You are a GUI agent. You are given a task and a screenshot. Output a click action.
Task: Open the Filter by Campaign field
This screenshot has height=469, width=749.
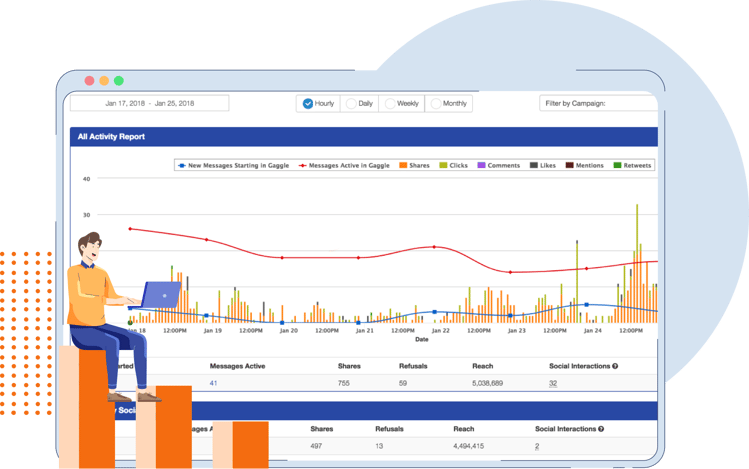(599, 103)
